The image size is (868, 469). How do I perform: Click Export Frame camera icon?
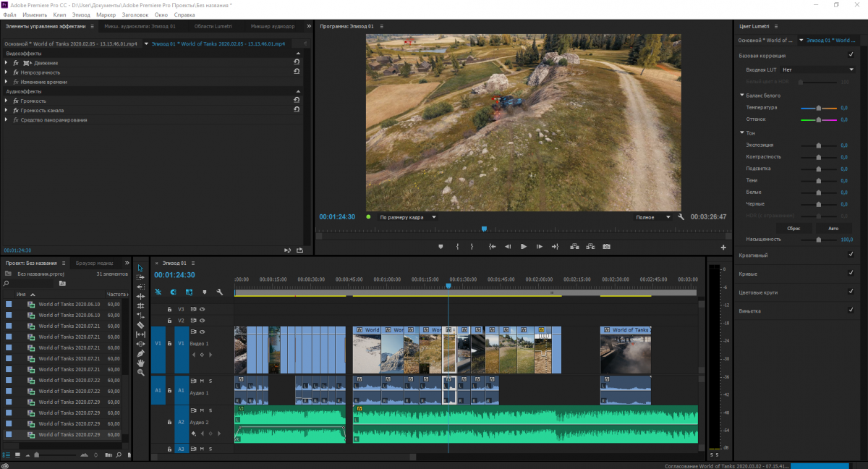[606, 247]
